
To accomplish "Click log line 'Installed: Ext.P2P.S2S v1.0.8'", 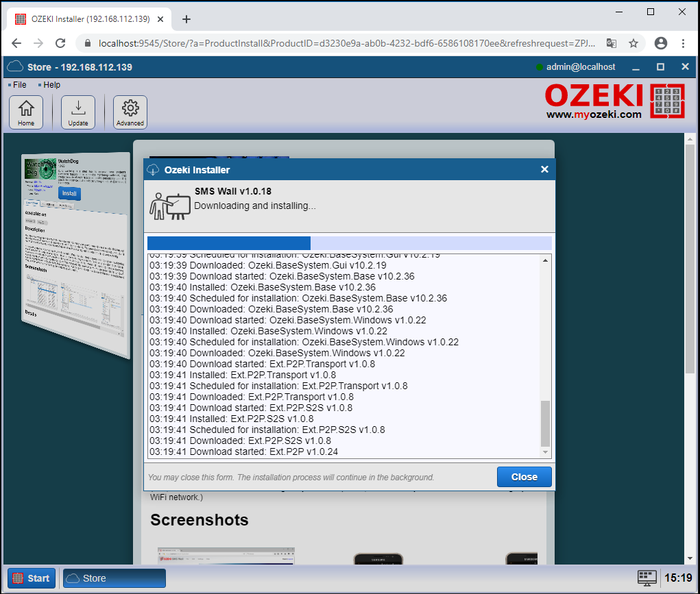I will point(231,419).
